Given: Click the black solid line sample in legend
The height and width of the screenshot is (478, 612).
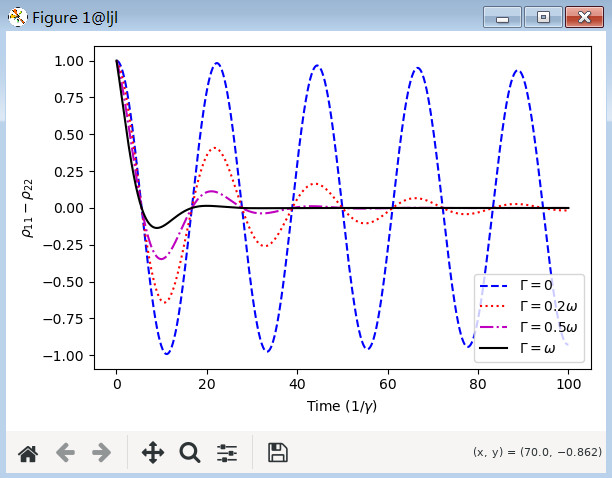Looking at the screenshot, I should (494, 348).
